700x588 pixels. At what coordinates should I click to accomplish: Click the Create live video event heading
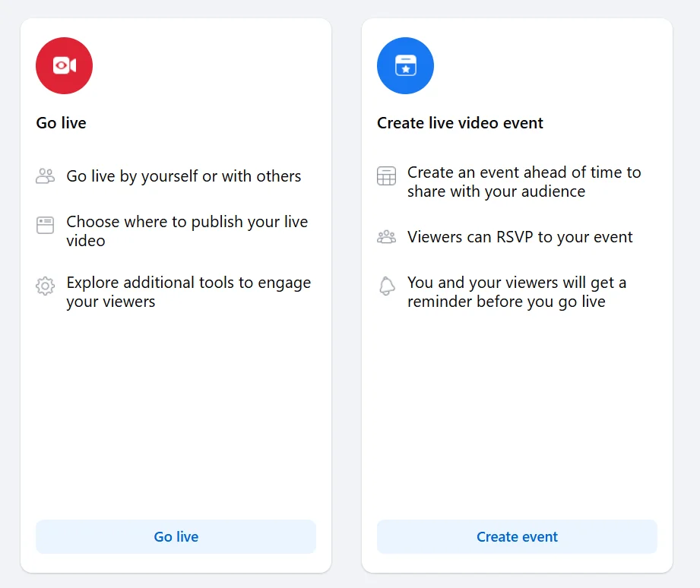pos(459,122)
